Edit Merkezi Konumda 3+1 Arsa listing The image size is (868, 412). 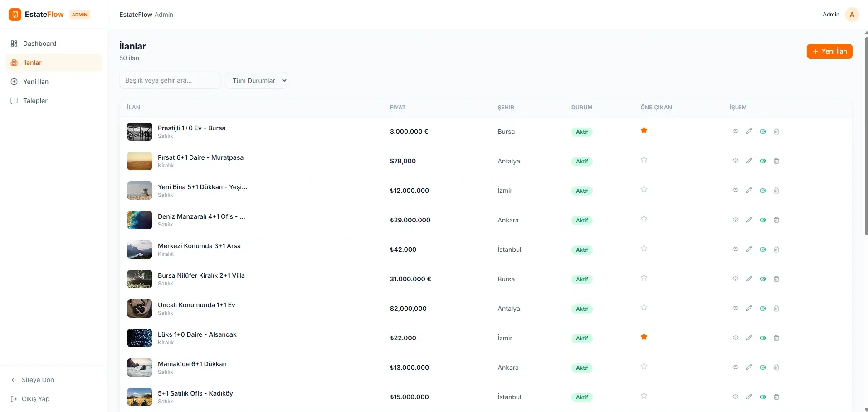[x=749, y=250]
